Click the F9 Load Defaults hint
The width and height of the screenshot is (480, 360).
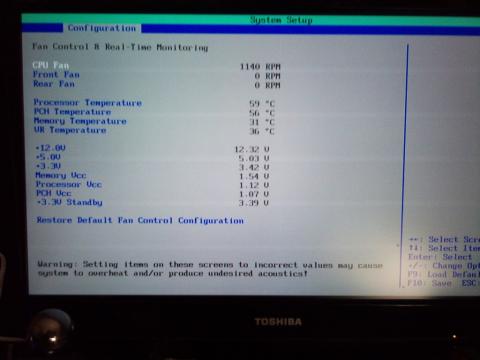(444, 274)
